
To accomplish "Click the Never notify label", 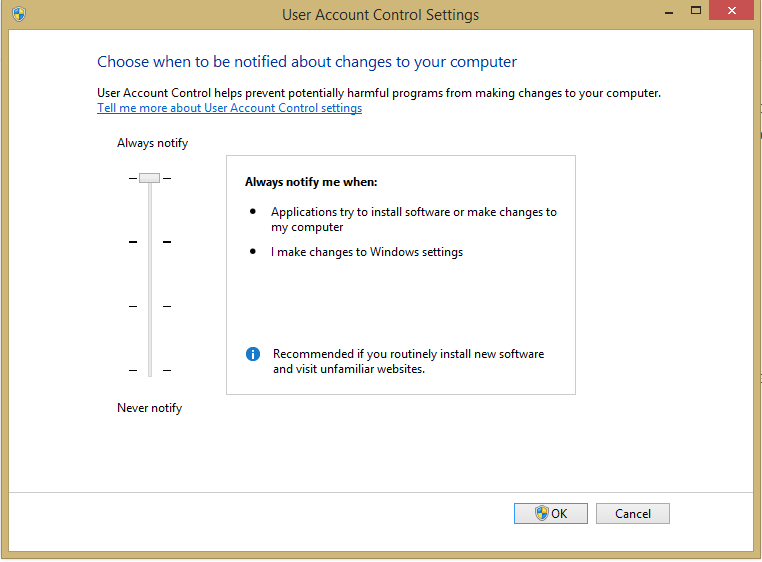I will click(150, 408).
